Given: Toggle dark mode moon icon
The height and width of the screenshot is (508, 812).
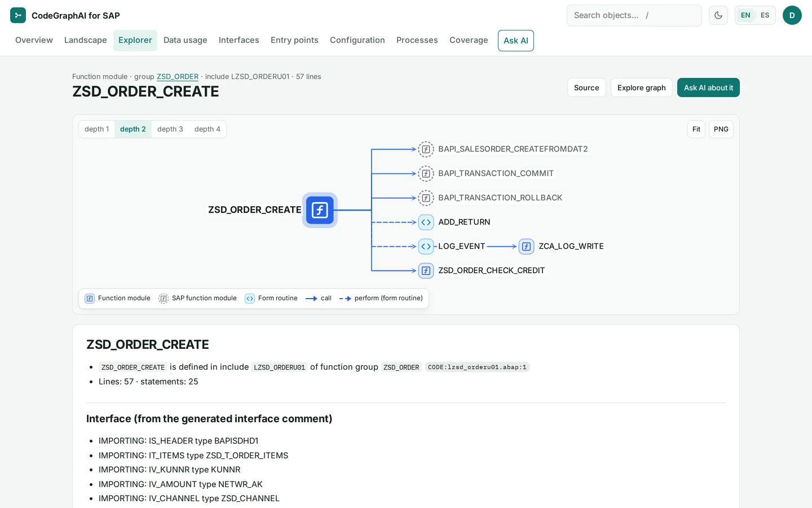Looking at the screenshot, I should tap(718, 15).
